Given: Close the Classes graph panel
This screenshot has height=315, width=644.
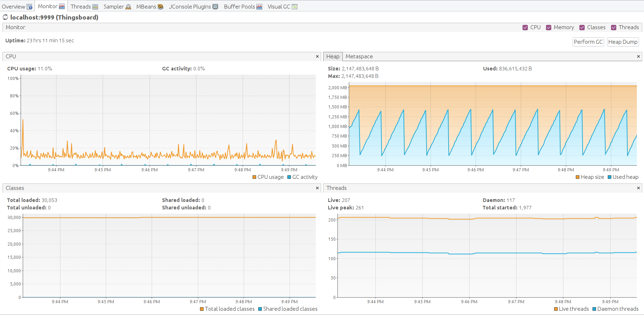Looking at the screenshot, I should click(x=318, y=188).
